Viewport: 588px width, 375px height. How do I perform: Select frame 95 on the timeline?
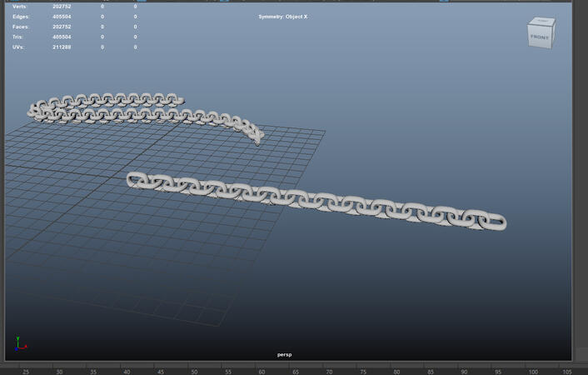pos(498,372)
